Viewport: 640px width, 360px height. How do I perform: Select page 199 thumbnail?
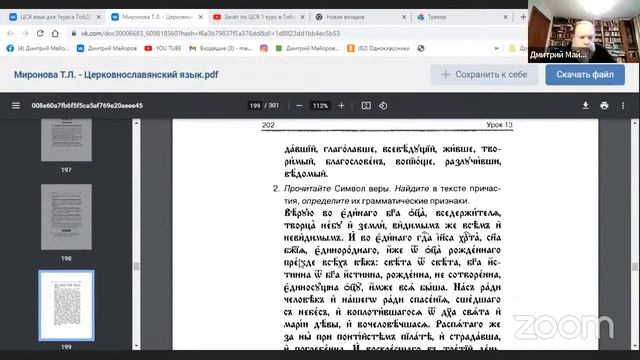tap(67, 305)
